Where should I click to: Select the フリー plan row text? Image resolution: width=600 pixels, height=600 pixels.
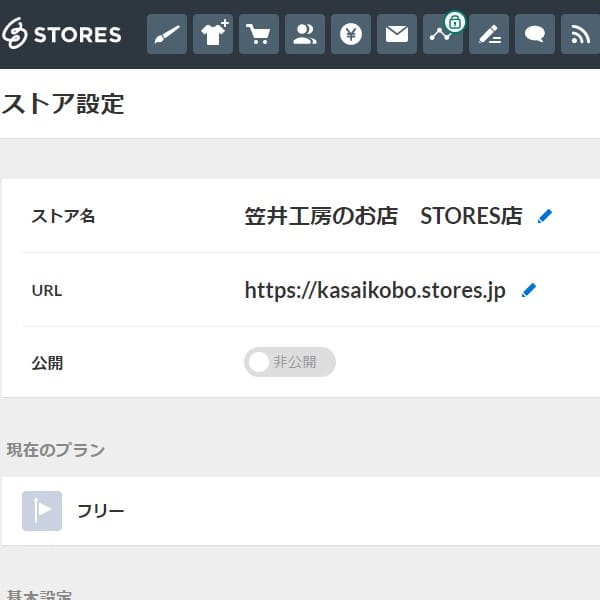(x=101, y=511)
